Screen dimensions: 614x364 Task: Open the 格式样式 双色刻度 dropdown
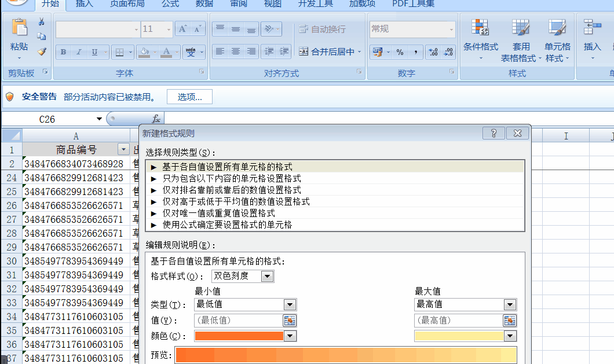(x=268, y=276)
